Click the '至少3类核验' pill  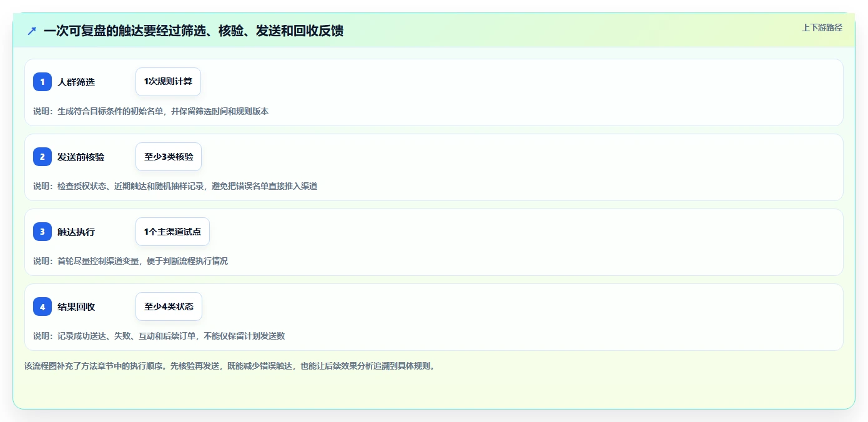[169, 157]
